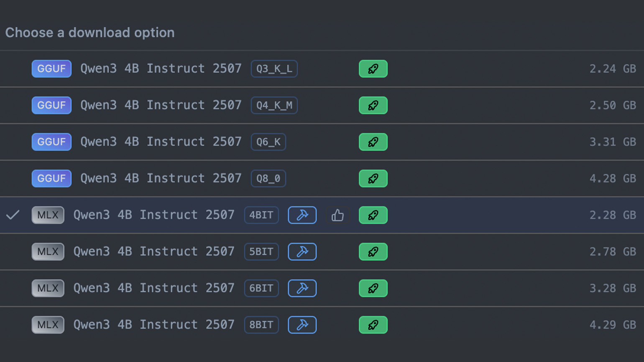
Task: Click rocket icon for Q3_K_L GGUF row
Action: (x=373, y=69)
